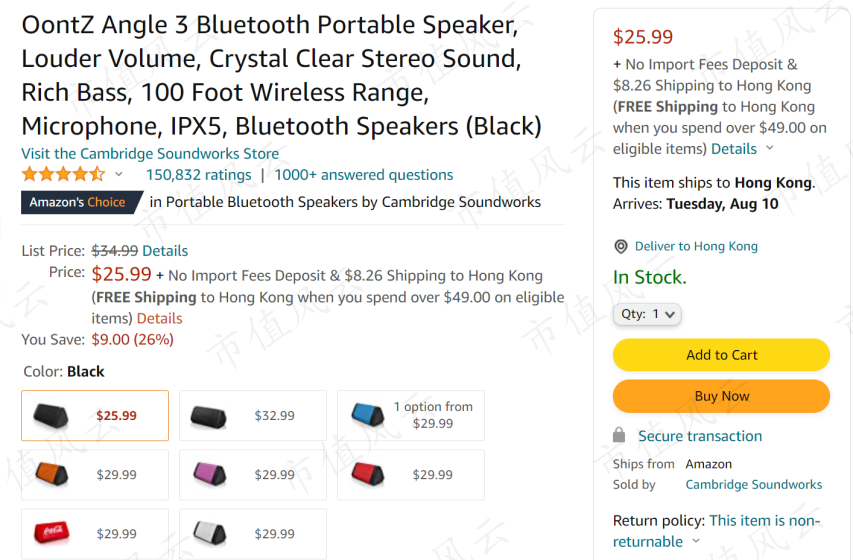Image resolution: width=853 pixels, height=560 pixels.
Task: Click the Buy Now button
Action: pos(721,396)
